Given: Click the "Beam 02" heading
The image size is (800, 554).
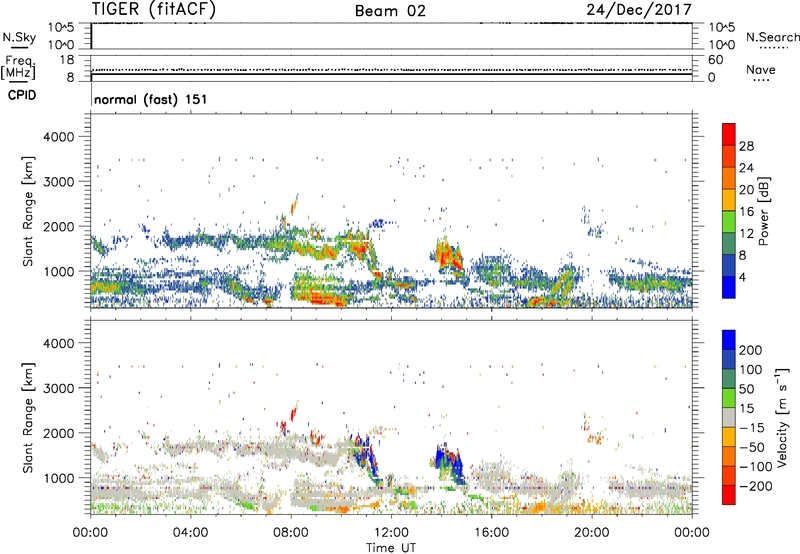Looking at the screenshot, I should (390, 11).
